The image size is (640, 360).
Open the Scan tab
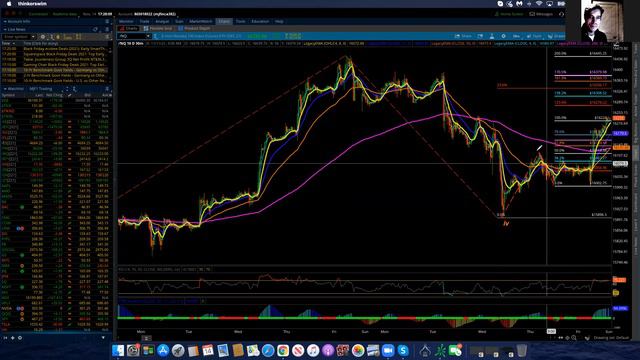click(x=179, y=21)
